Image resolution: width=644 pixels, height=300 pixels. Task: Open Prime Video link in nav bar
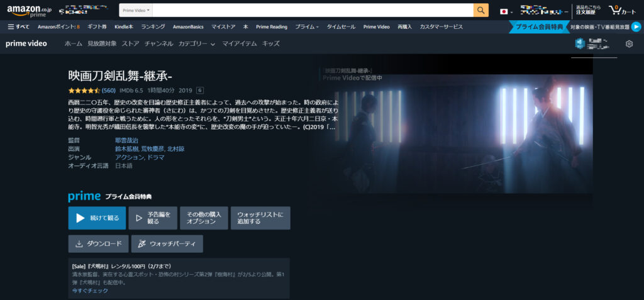[376, 26]
